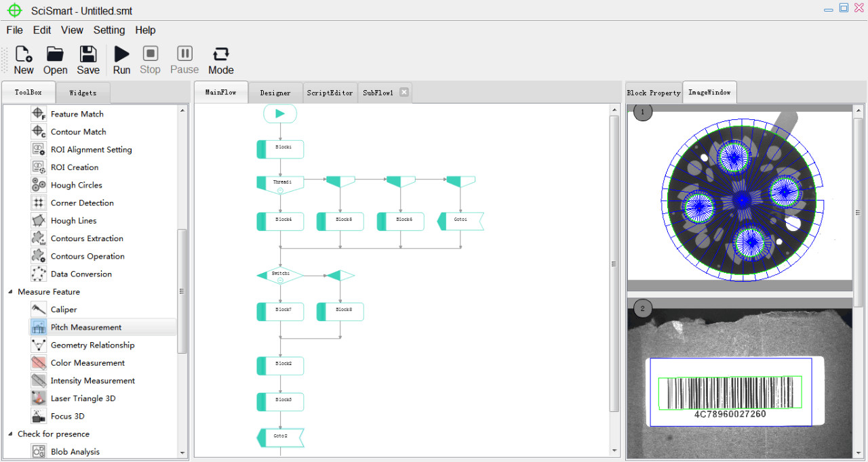Click image 2 barcode thumbnail
The height and width of the screenshot is (462, 868).
[740, 380]
